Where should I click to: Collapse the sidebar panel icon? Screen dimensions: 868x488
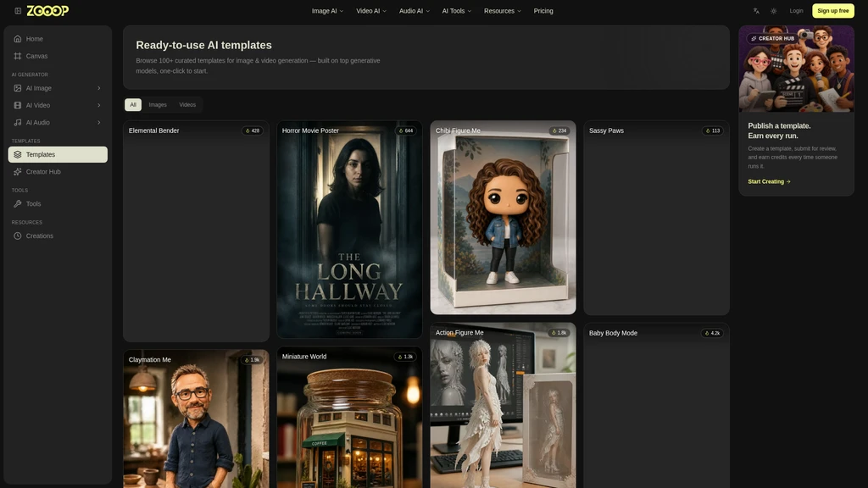click(18, 11)
